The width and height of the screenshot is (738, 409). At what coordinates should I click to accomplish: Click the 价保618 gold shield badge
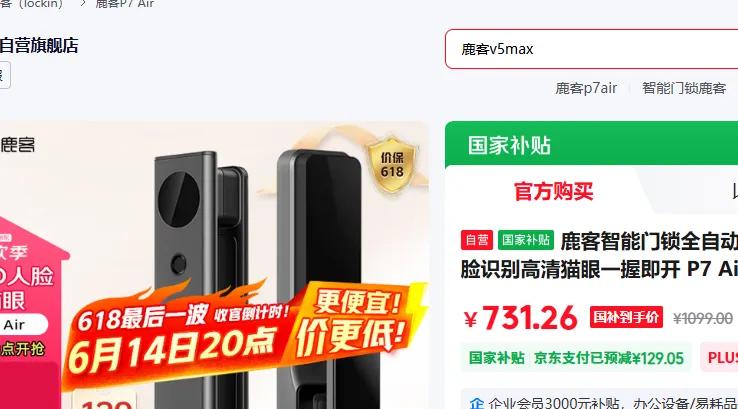click(x=392, y=165)
